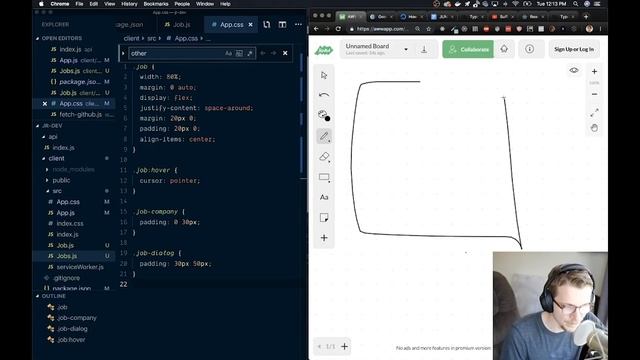Click the open changes icon in the editor tab bar
The image size is (640, 360).
[x=267, y=24]
